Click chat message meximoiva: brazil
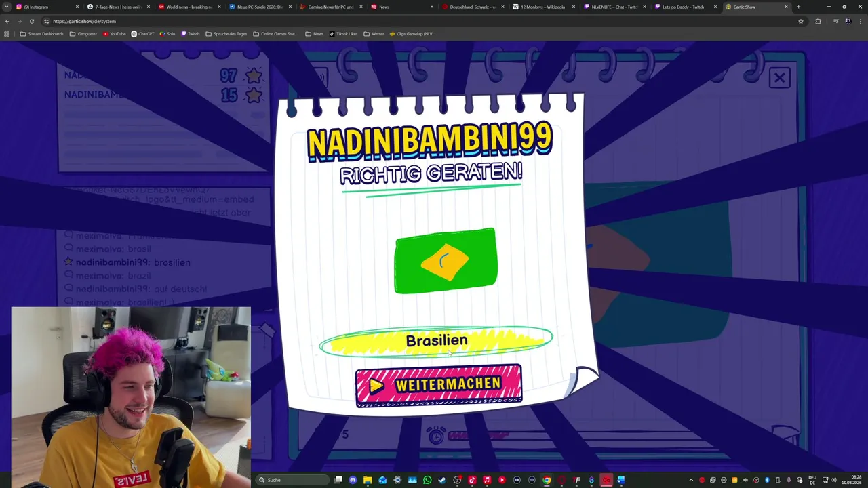 coord(113,276)
